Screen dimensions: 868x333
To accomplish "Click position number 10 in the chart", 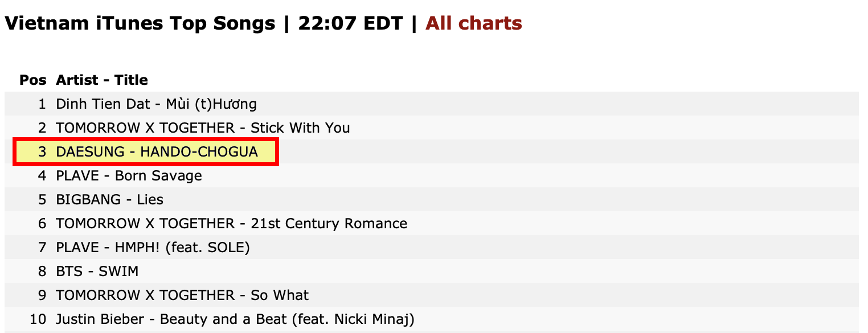I will 38,319.
